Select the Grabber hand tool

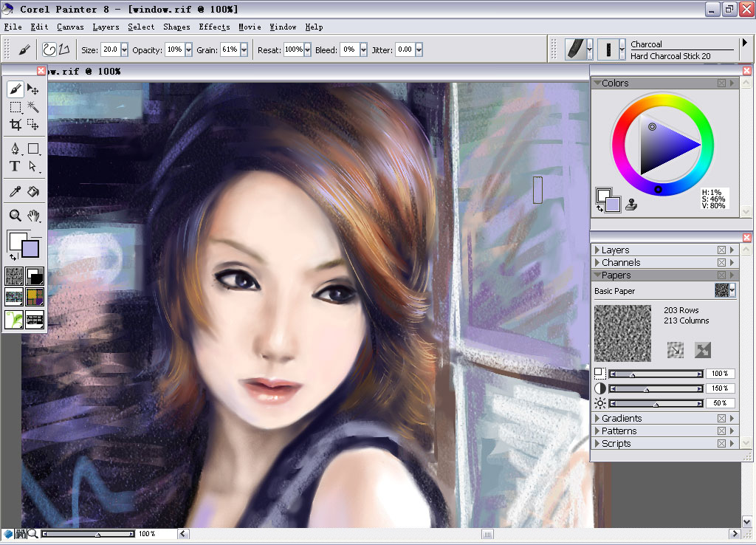click(32, 215)
